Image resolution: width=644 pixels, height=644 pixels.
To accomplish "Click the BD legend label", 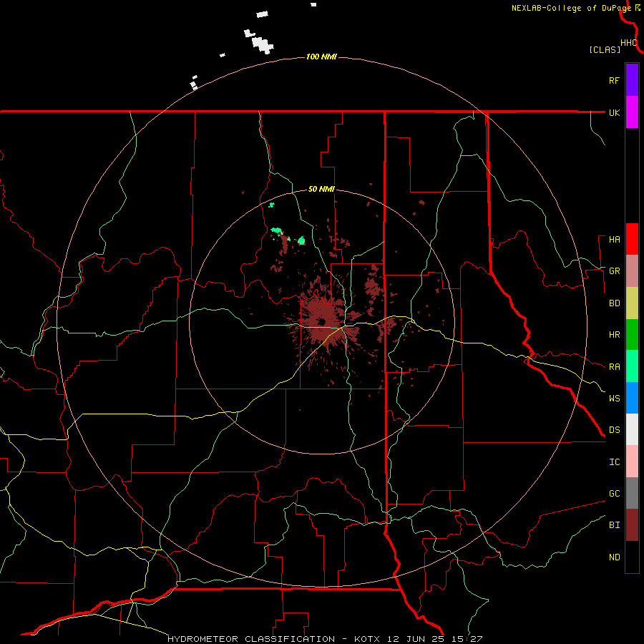I will click(x=614, y=303).
